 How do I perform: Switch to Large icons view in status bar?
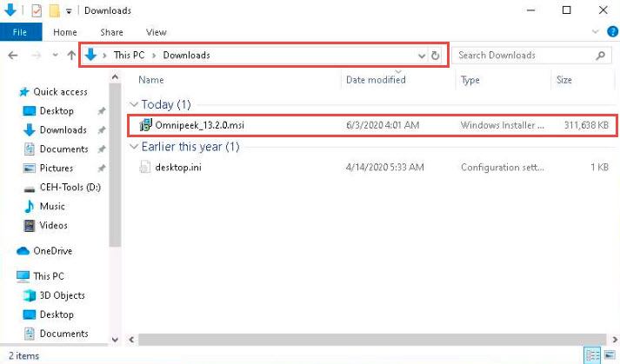(610, 355)
